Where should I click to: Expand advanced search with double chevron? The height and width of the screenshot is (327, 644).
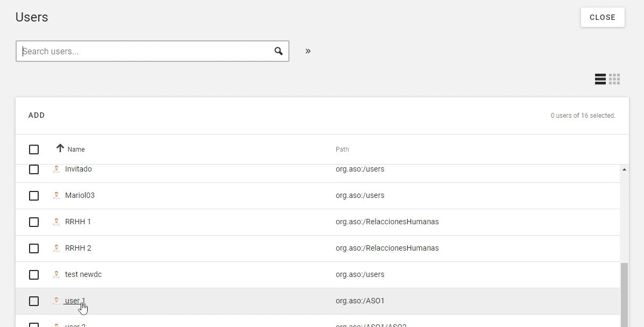coord(308,51)
